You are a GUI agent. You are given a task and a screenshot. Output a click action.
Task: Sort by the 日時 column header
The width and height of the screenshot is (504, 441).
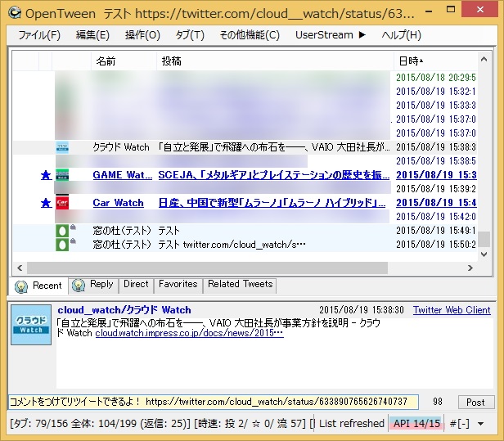(x=435, y=61)
